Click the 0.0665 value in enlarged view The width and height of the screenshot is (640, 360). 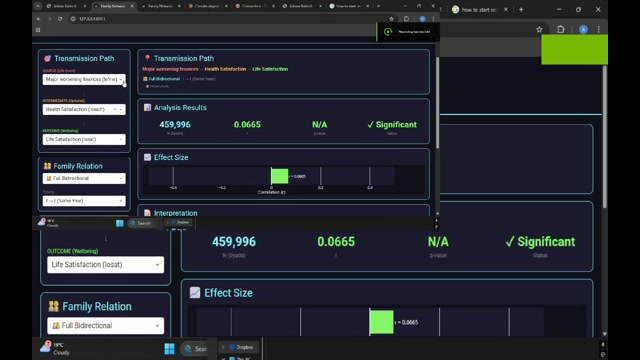(336, 242)
